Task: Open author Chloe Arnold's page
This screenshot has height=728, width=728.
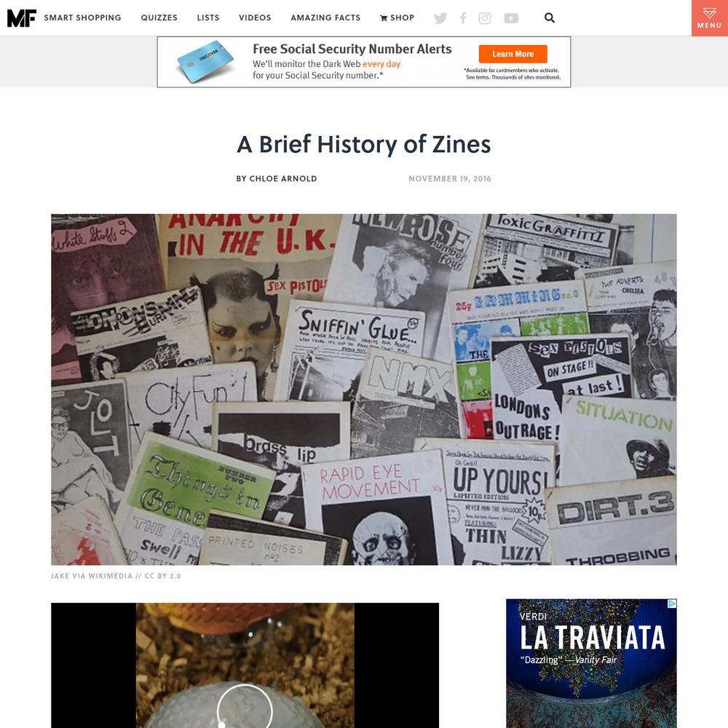Action: (276, 179)
